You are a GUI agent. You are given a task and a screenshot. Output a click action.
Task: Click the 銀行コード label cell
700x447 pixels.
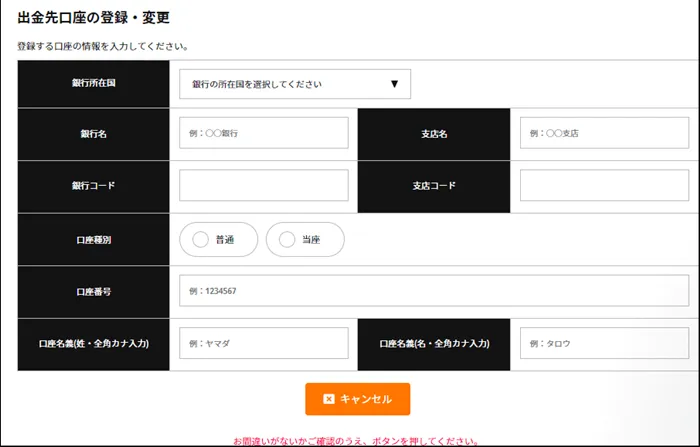(94, 186)
